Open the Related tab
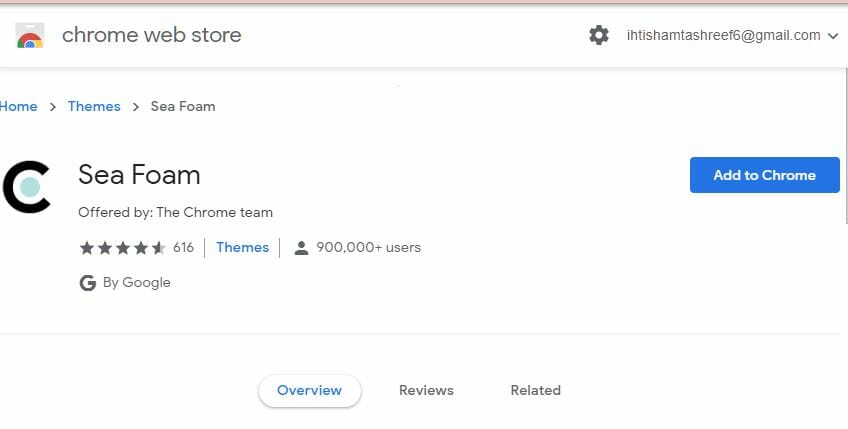848x429 pixels. 535,390
